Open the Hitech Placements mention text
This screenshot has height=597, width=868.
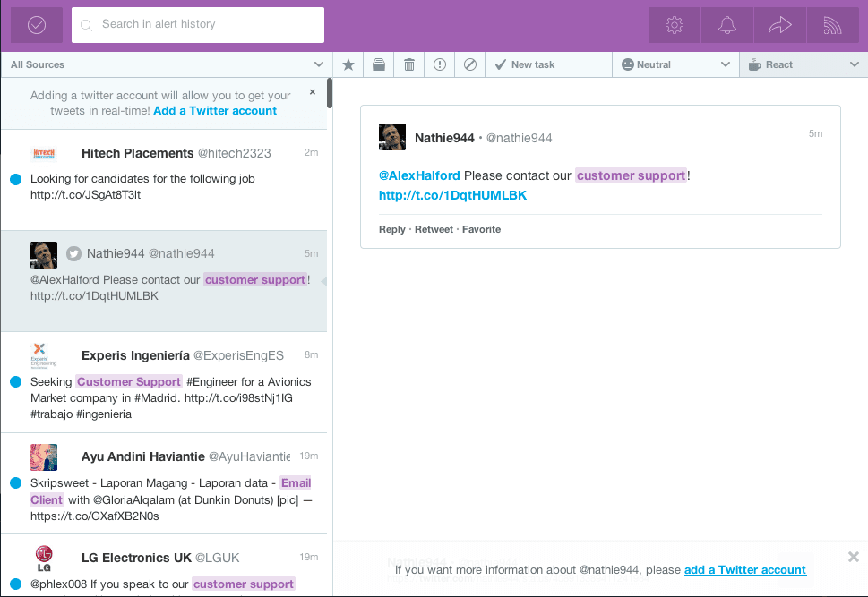[142, 186]
